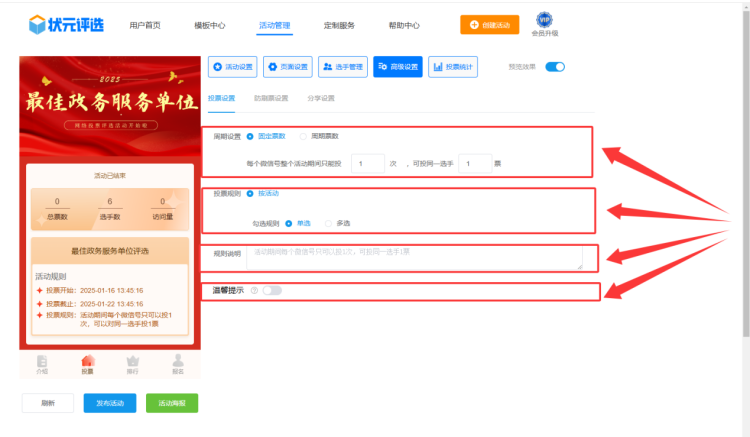Toggle the 预览效果 switch

pyautogui.click(x=555, y=67)
